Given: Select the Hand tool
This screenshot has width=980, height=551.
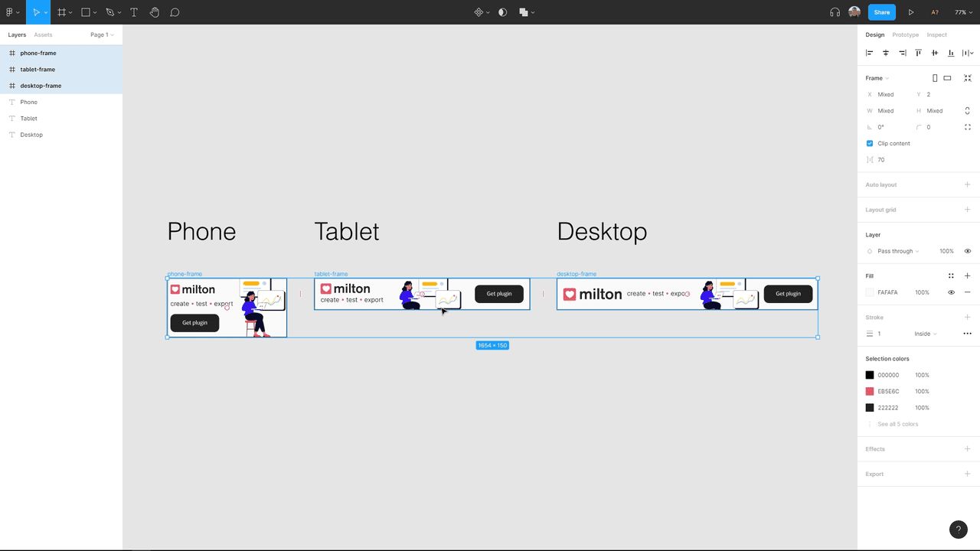Looking at the screenshot, I should point(155,12).
